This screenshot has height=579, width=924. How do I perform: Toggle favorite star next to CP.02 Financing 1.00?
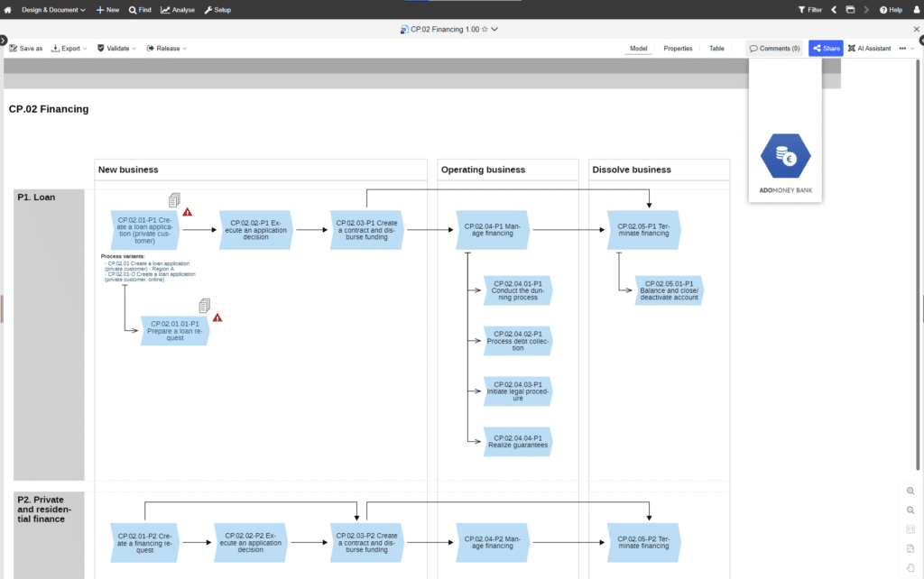485,29
